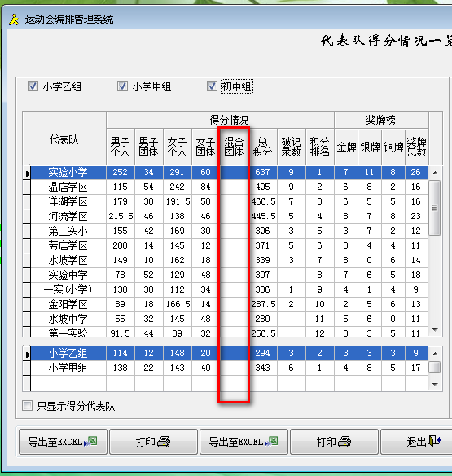Click the Excel icon on the second export button
This screenshot has width=452, height=476.
[x=271, y=442]
